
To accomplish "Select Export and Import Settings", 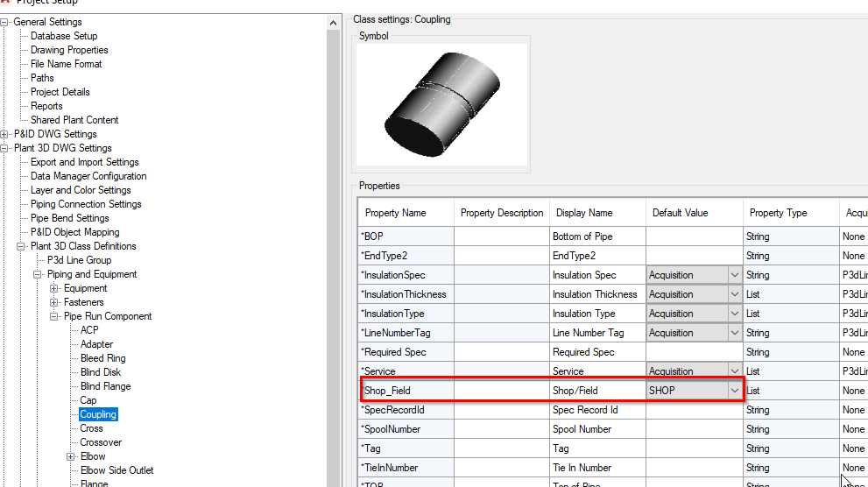I will coord(85,162).
